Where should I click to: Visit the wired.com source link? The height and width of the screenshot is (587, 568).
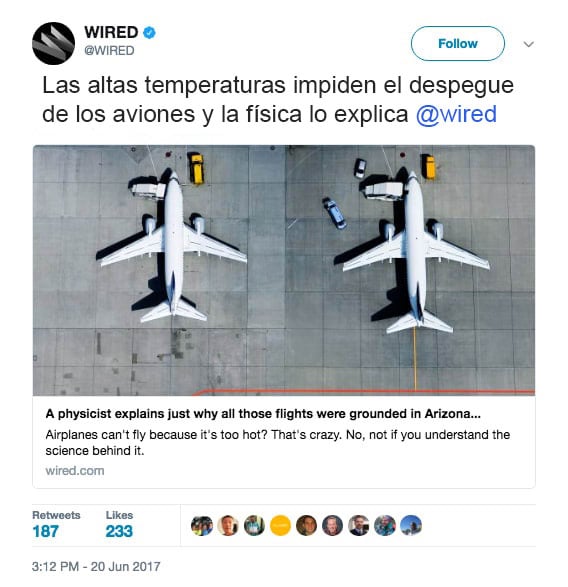[x=75, y=471]
